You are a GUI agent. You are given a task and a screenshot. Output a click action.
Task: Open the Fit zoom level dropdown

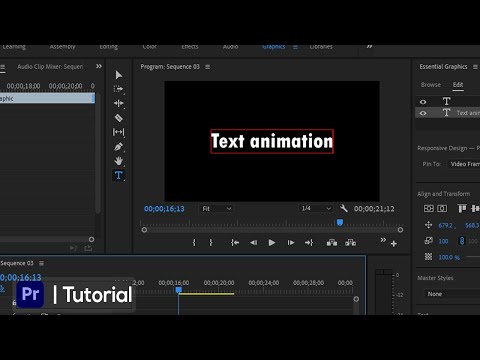click(x=216, y=209)
